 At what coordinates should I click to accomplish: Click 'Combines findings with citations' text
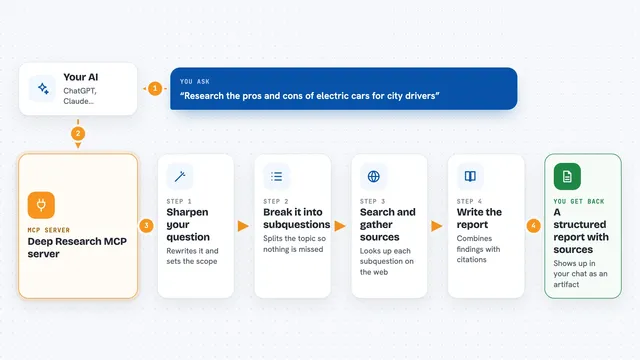click(478, 249)
